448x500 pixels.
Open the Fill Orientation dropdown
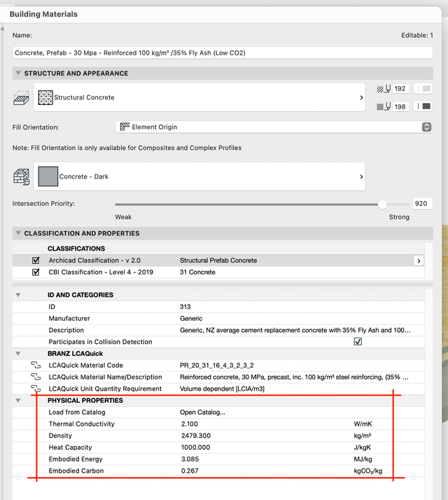[x=274, y=127]
